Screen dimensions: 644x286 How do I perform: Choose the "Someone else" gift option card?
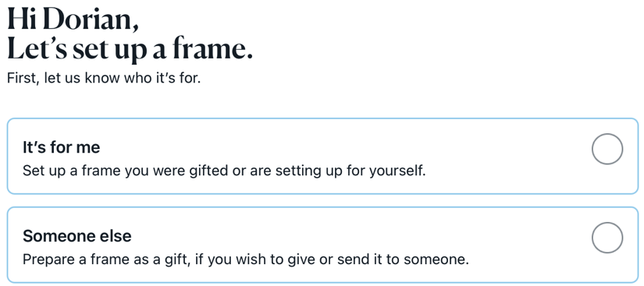click(x=323, y=245)
